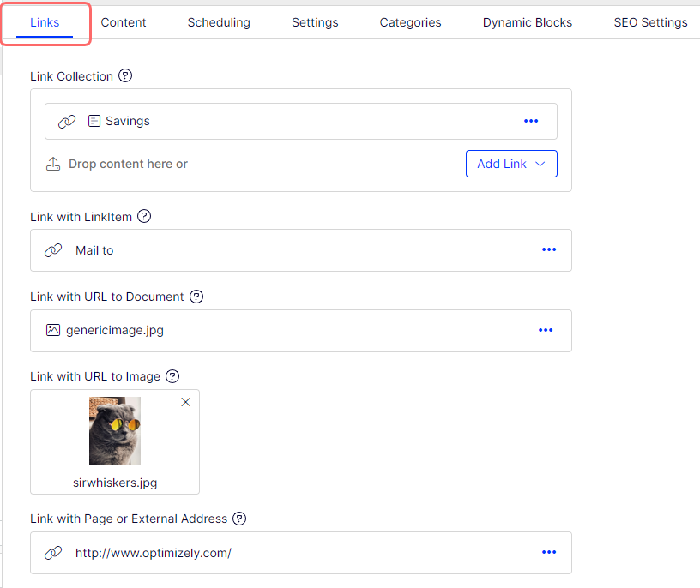Select the genericimage.jpg file name
The image size is (700, 588).
[x=115, y=330]
